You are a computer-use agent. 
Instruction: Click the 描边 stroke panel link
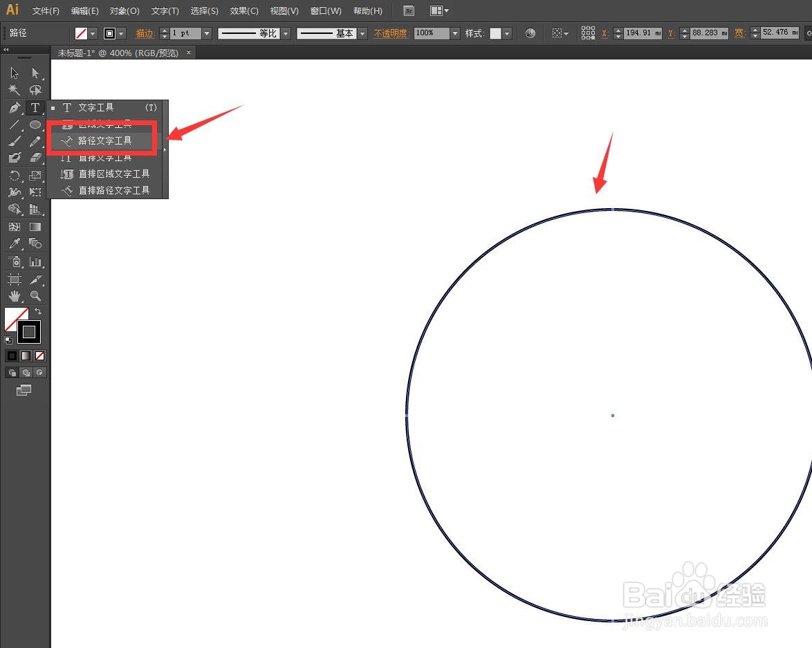[x=145, y=34]
